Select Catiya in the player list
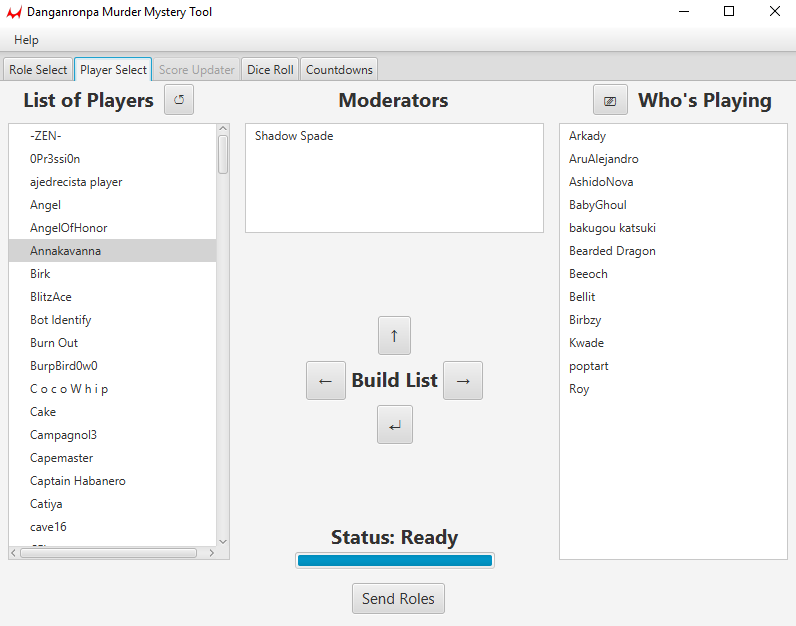Screen dimensions: 796x626 [112, 504]
